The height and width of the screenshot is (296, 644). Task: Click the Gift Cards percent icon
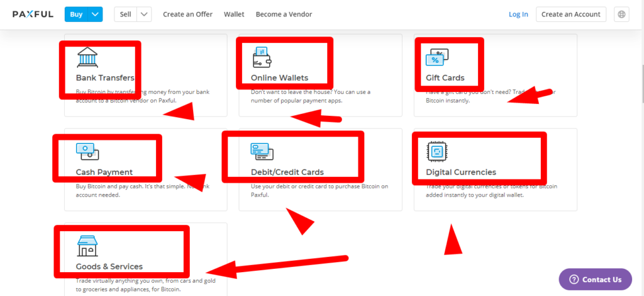pos(436,57)
